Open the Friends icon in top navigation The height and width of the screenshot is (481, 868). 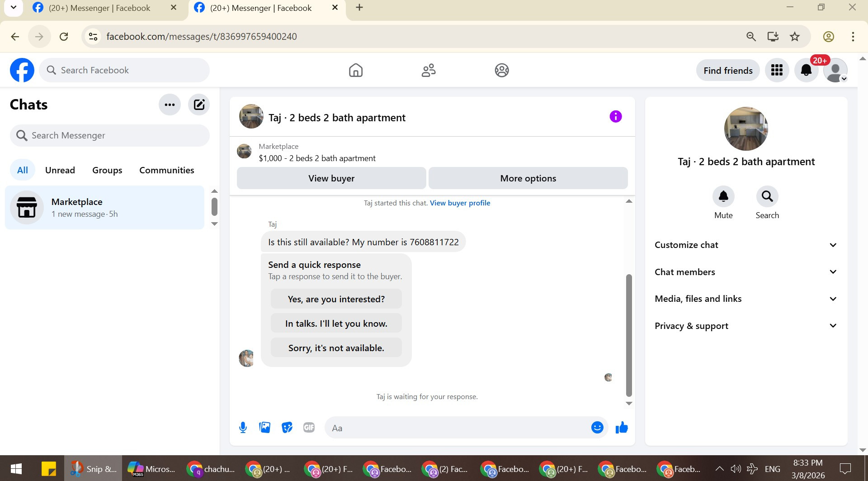point(429,70)
